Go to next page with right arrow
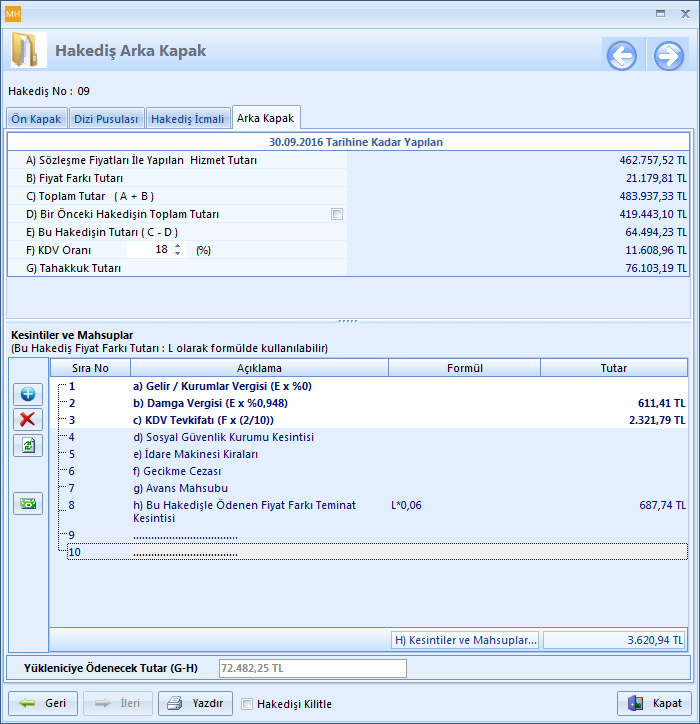Viewport: 700px width, 724px height. pyautogui.click(x=668, y=56)
